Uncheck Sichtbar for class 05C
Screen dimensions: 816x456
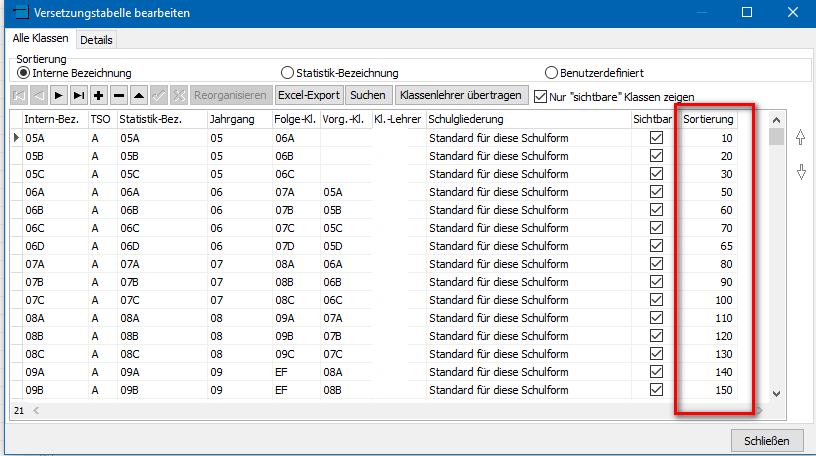pos(656,173)
